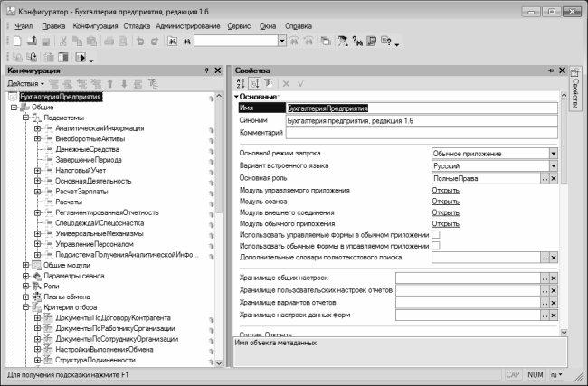The image size is (588, 386).
Task: Click the New document toolbar icon
Action: 17,42
